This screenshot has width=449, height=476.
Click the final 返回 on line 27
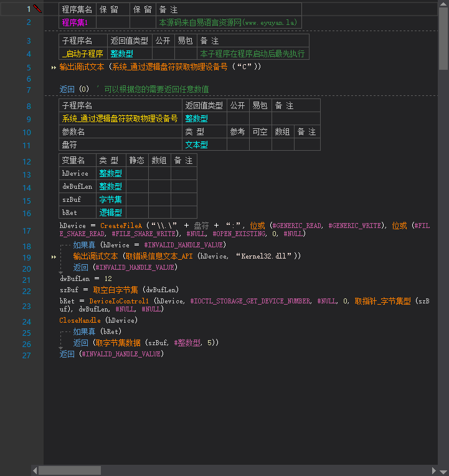coord(67,354)
